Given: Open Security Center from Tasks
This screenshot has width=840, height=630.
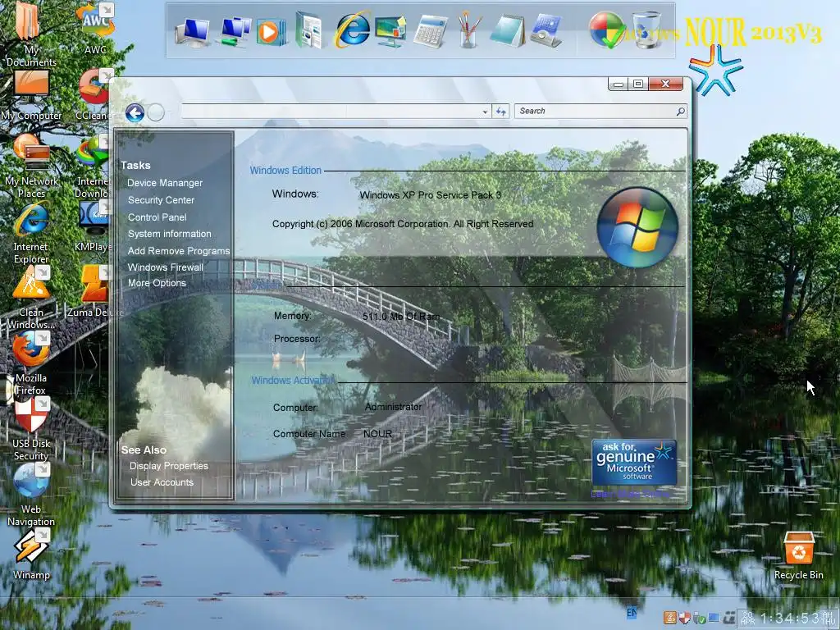Looking at the screenshot, I should point(161,200).
